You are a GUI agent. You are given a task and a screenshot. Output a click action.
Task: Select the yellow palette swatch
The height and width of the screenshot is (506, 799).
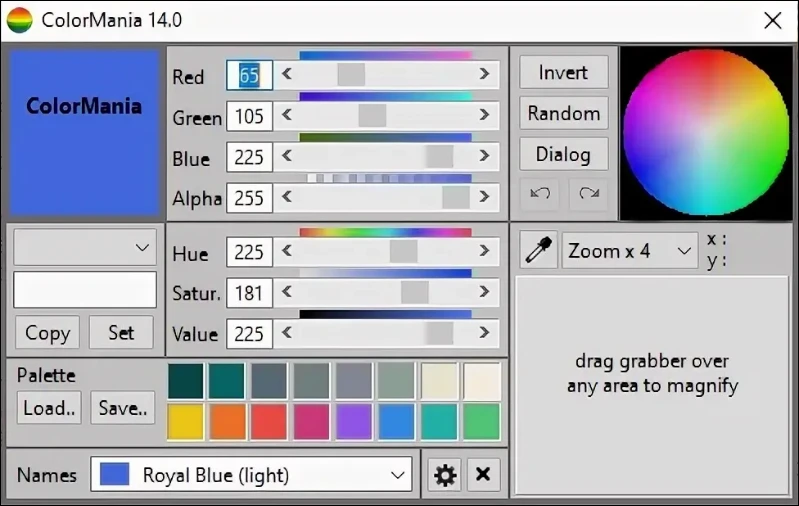tap(185, 421)
